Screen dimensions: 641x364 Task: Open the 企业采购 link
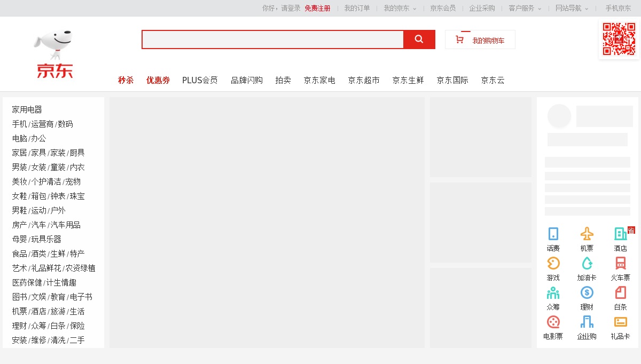coord(482,8)
